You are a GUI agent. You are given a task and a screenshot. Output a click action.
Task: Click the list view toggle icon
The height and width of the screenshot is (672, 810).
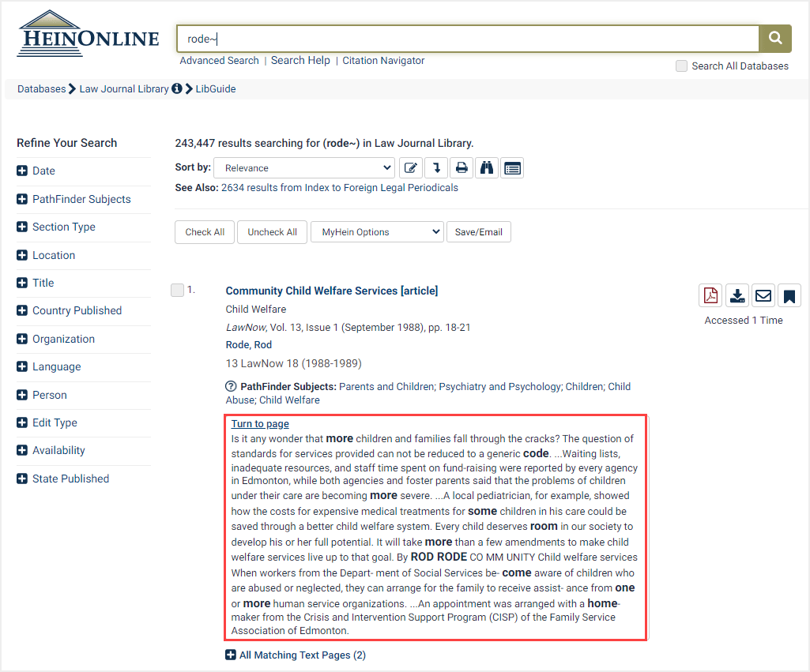tap(512, 167)
